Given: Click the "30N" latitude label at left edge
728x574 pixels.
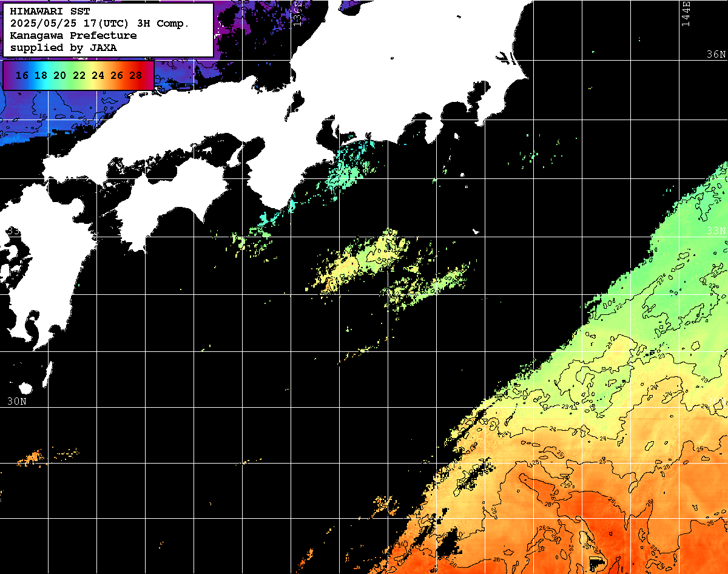Looking at the screenshot, I should click(17, 402).
